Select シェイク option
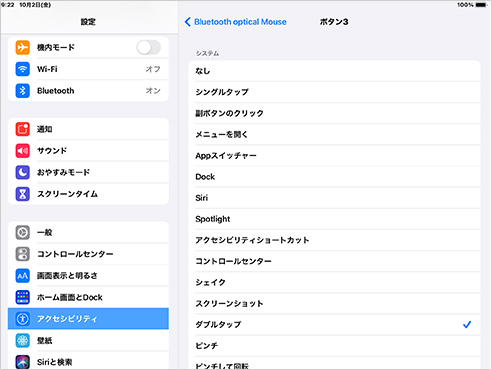Viewport: 492px width, 370px height. pos(334,283)
